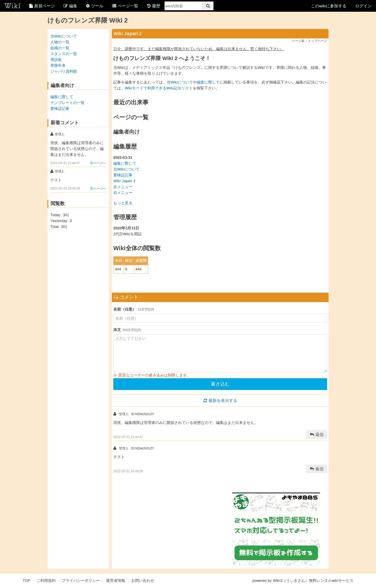Click 編集に際して link in intro paragraph

click(x=208, y=82)
